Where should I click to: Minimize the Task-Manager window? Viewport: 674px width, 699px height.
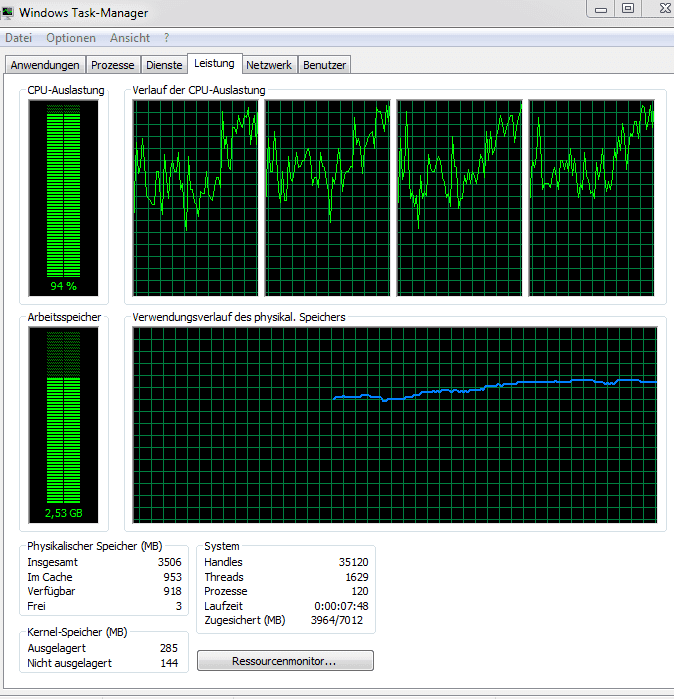[601, 9]
